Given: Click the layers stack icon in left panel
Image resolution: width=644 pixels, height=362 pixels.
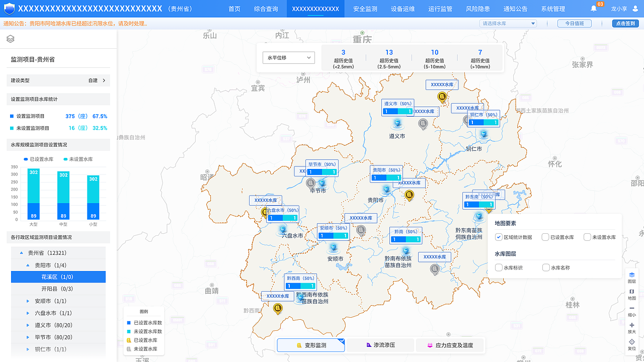Looking at the screenshot, I should 11,39.
